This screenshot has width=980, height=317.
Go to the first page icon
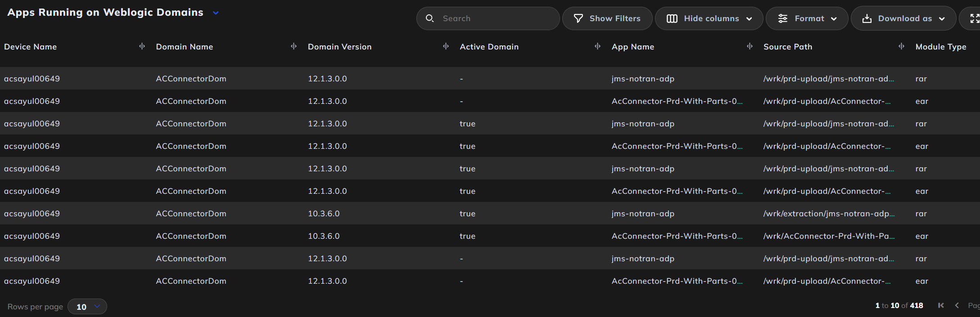coord(941,305)
